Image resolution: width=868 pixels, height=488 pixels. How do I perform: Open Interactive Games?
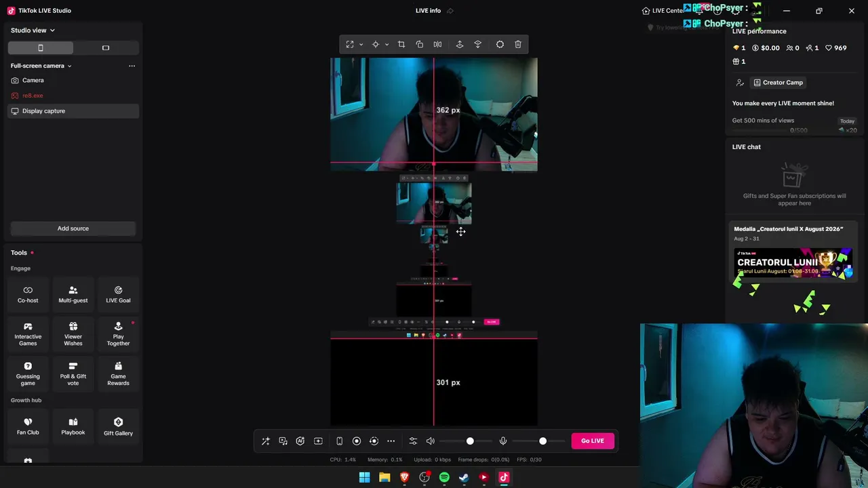(28, 334)
